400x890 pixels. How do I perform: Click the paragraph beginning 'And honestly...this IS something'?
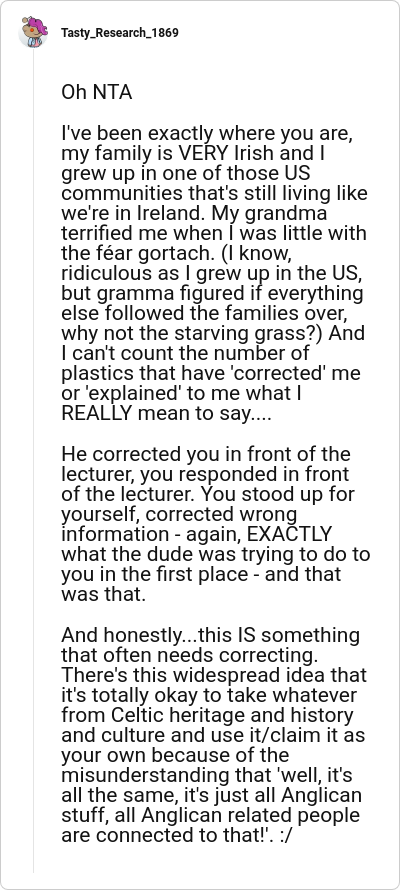tap(214, 735)
